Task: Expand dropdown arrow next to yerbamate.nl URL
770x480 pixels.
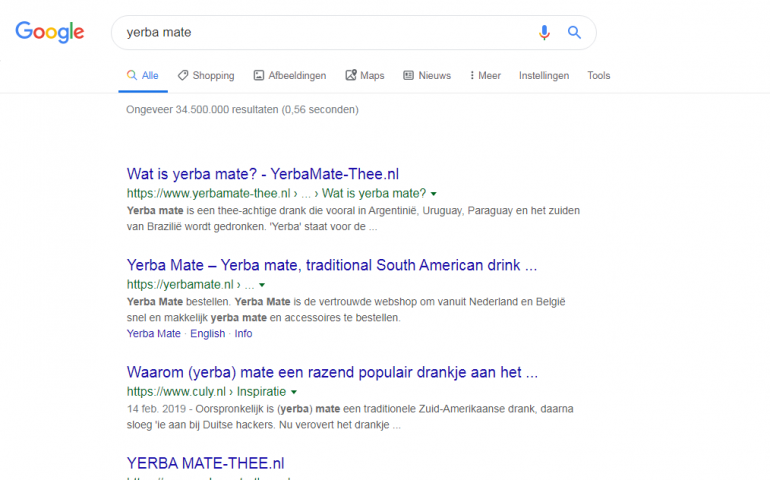Action: [262, 285]
